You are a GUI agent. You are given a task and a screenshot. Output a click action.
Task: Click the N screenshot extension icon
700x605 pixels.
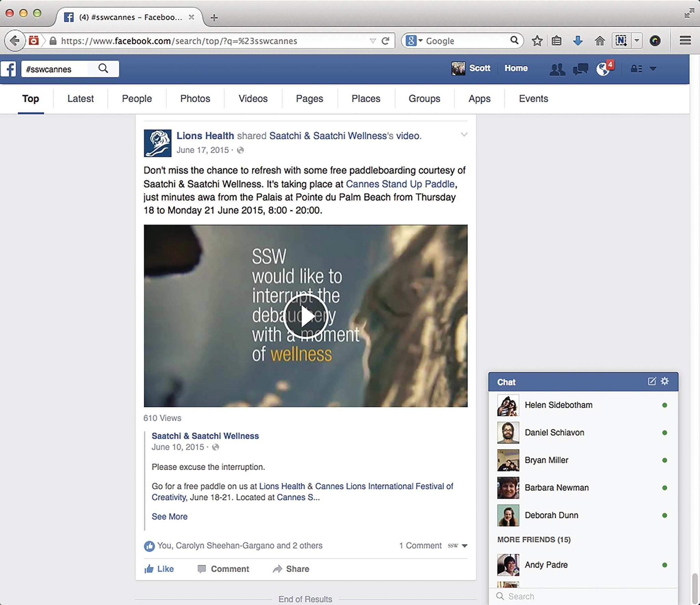click(x=621, y=41)
